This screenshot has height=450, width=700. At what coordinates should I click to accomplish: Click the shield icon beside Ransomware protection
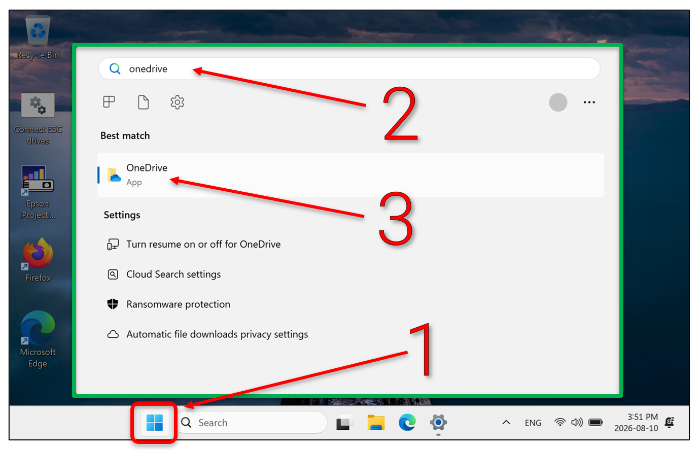(112, 304)
